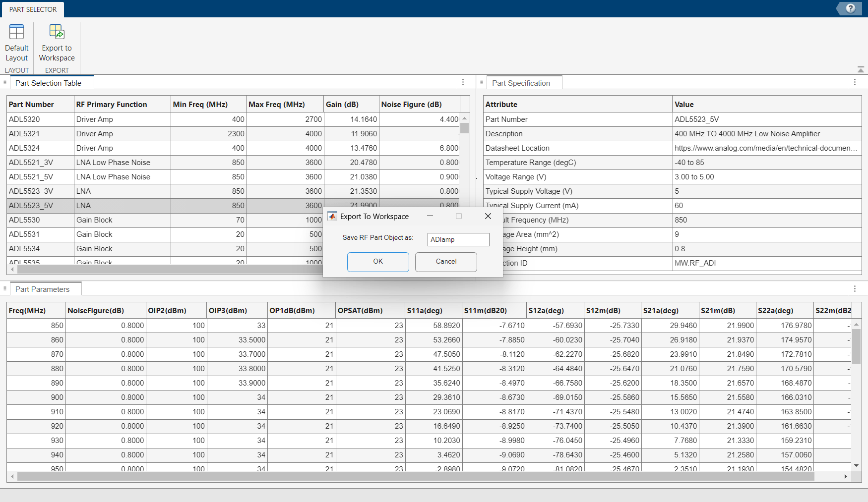
Task: Close the Export To Workspace dialog
Action: coord(488,217)
